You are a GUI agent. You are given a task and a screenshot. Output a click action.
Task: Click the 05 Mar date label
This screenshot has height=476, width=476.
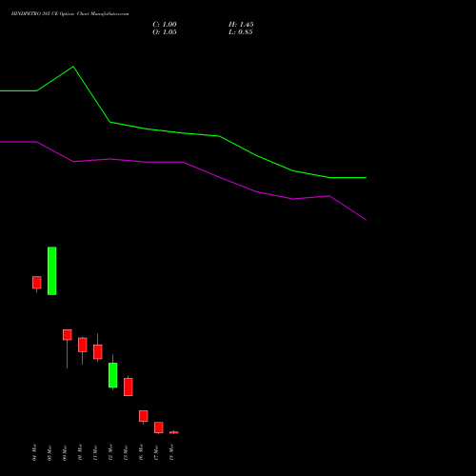50,452
